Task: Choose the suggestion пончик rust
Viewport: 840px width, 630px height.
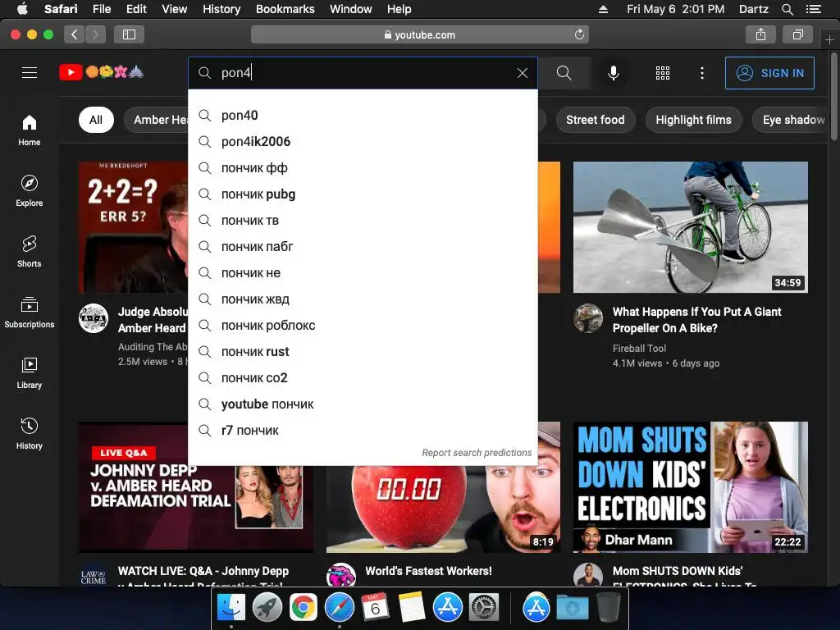Action: (363, 351)
